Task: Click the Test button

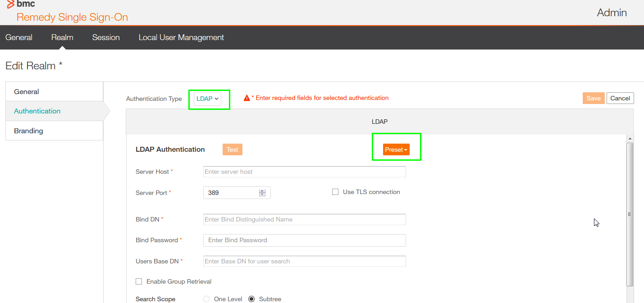Action: 233,149
